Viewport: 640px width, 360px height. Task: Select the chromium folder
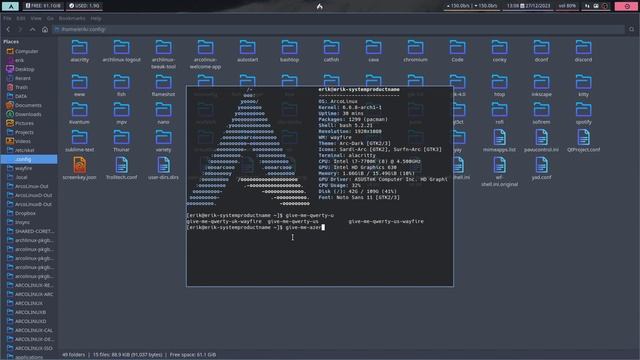(416, 51)
